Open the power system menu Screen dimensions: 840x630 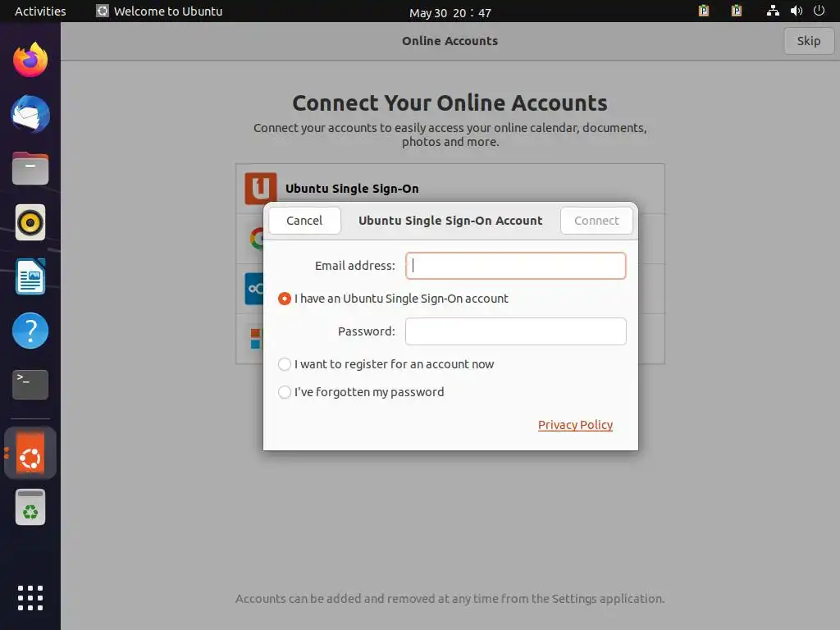pyautogui.click(x=819, y=11)
